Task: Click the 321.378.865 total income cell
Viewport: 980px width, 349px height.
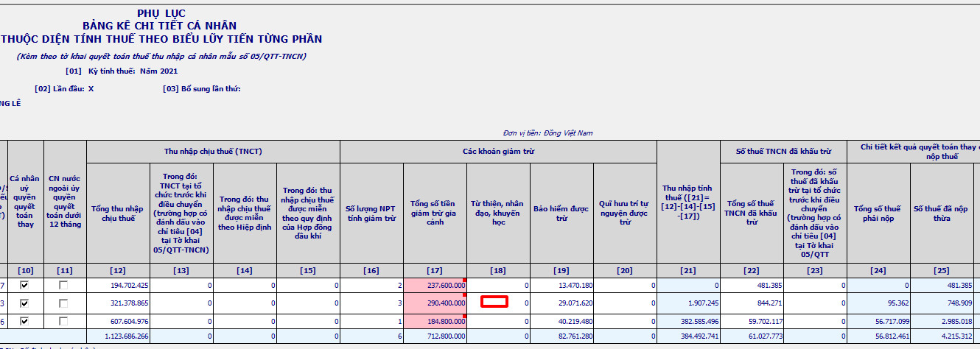Action: (x=118, y=303)
